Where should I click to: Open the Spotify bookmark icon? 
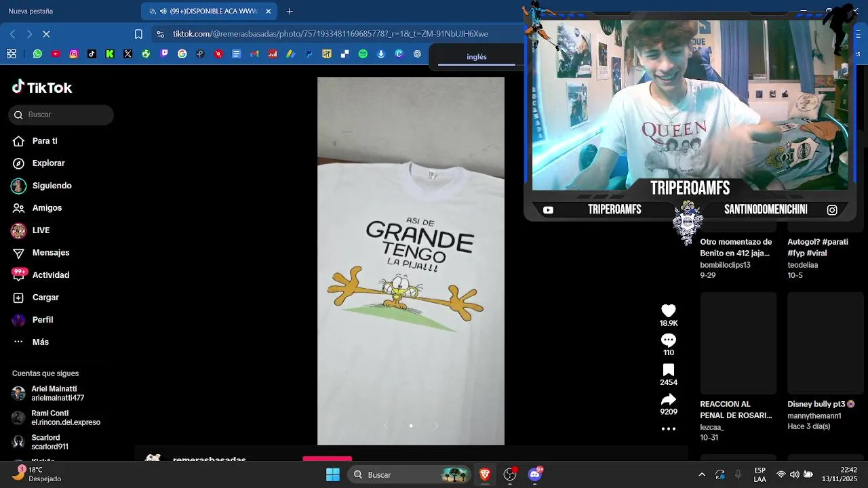(363, 54)
